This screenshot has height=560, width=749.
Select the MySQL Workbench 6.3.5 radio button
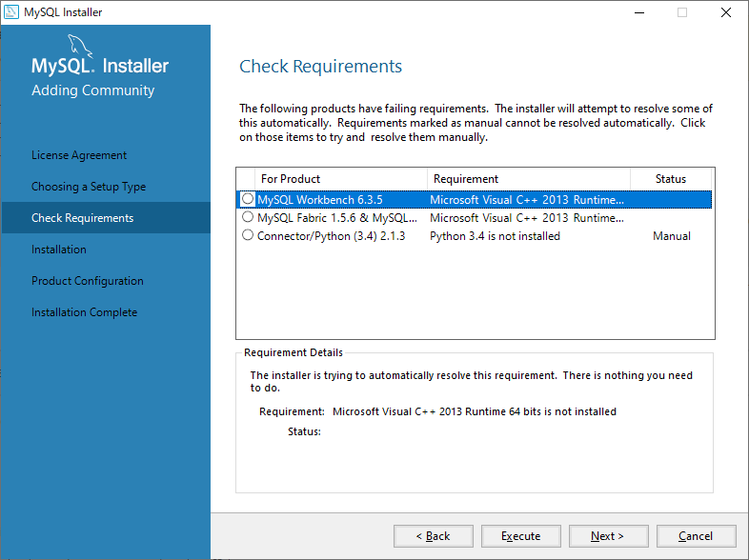tap(248, 200)
